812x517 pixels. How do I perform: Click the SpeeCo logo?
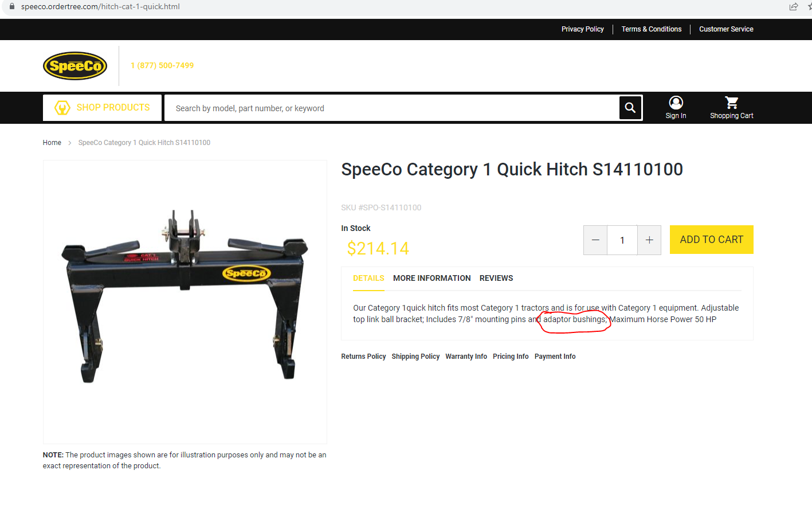point(75,66)
